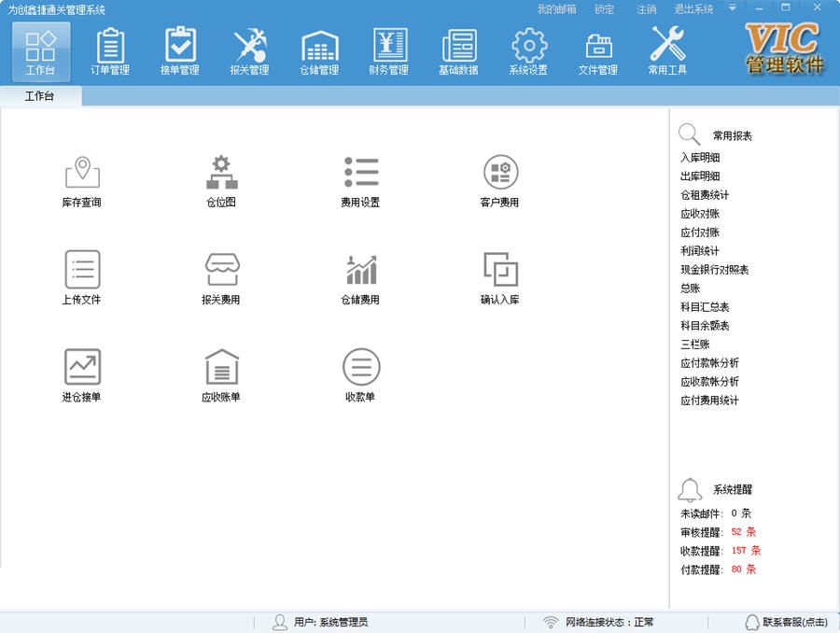840x633 pixels.
Task: Open the 科目汇总表 report
Action: pyautogui.click(x=705, y=307)
